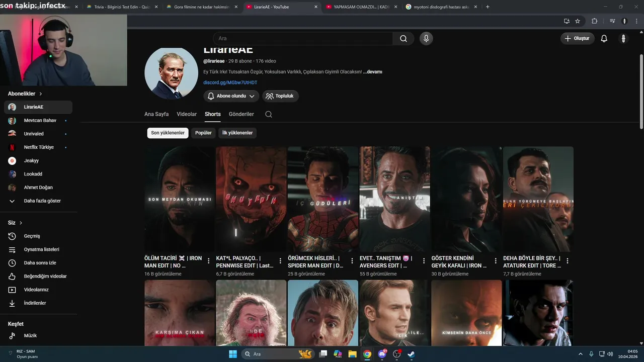This screenshot has width=644, height=362.
Task: Click the Oluştur create button
Action: [578, 39]
